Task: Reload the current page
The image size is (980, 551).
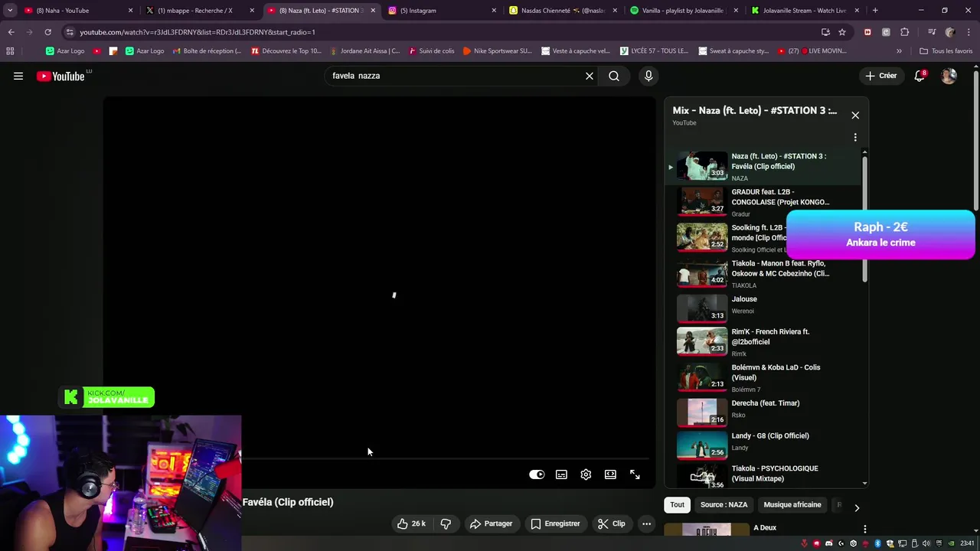Action: click(47, 32)
